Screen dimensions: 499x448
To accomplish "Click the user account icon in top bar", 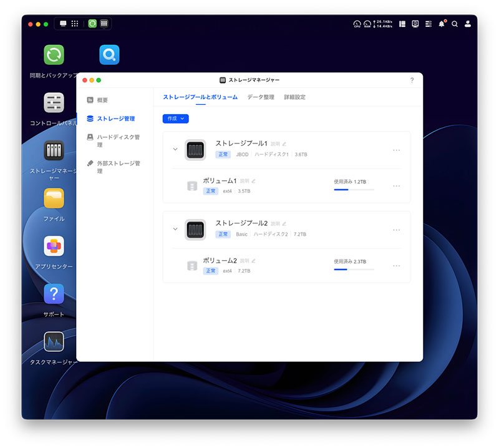I will pyautogui.click(x=468, y=24).
